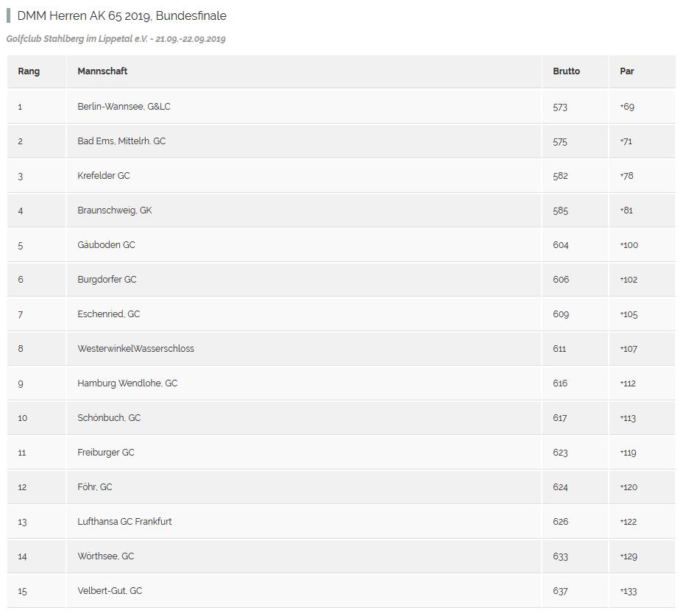Click Wörthsee, GC team name
683x616 pixels.
105,556
